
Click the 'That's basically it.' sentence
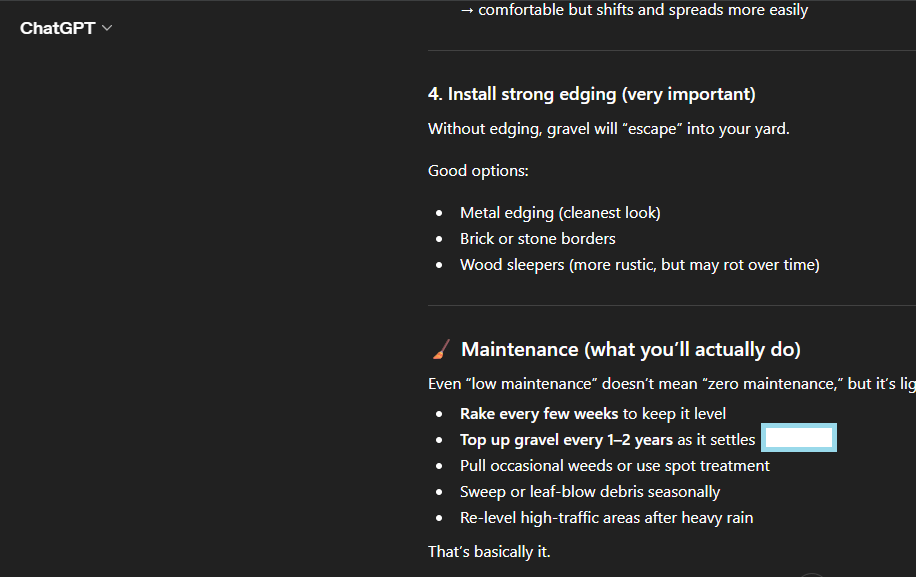[x=489, y=552]
